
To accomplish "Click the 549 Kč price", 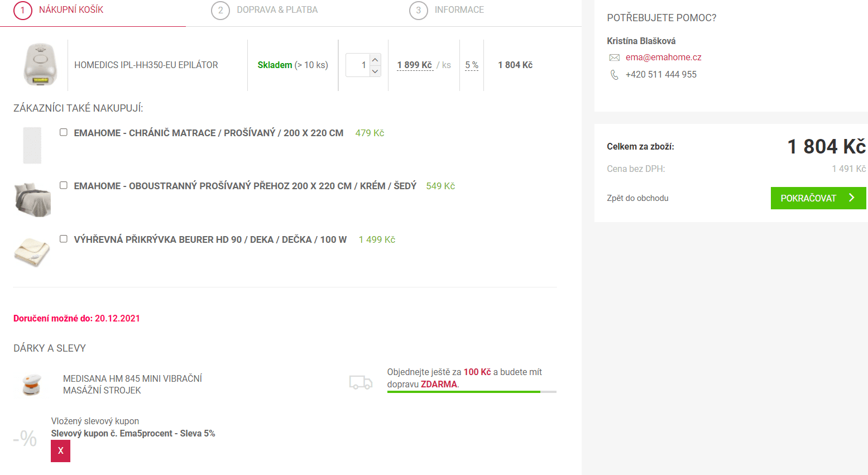I will coord(440,186).
